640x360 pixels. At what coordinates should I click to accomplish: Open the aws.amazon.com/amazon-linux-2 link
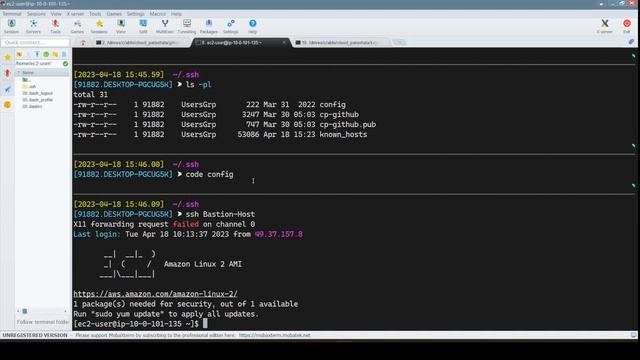[x=156, y=294]
